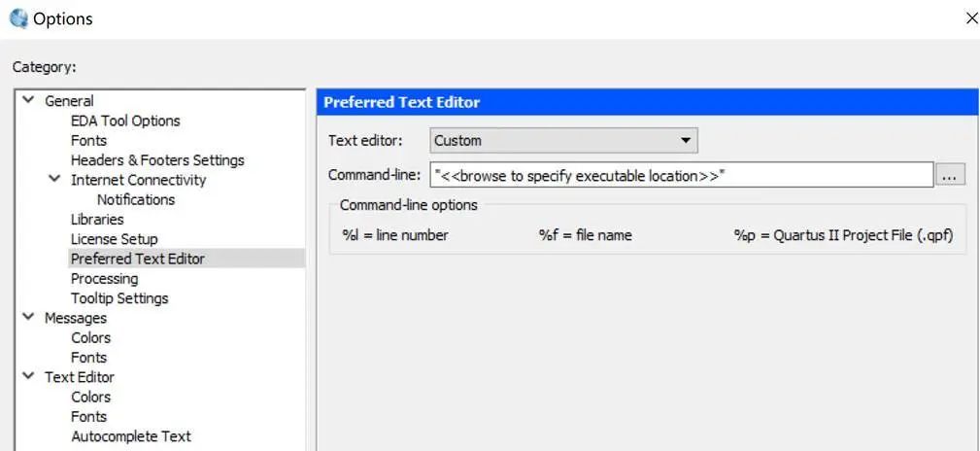Image resolution: width=980 pixels, height=451 pixels.
Task: Select the Text Editor category
Action: [x=80, y=377]
